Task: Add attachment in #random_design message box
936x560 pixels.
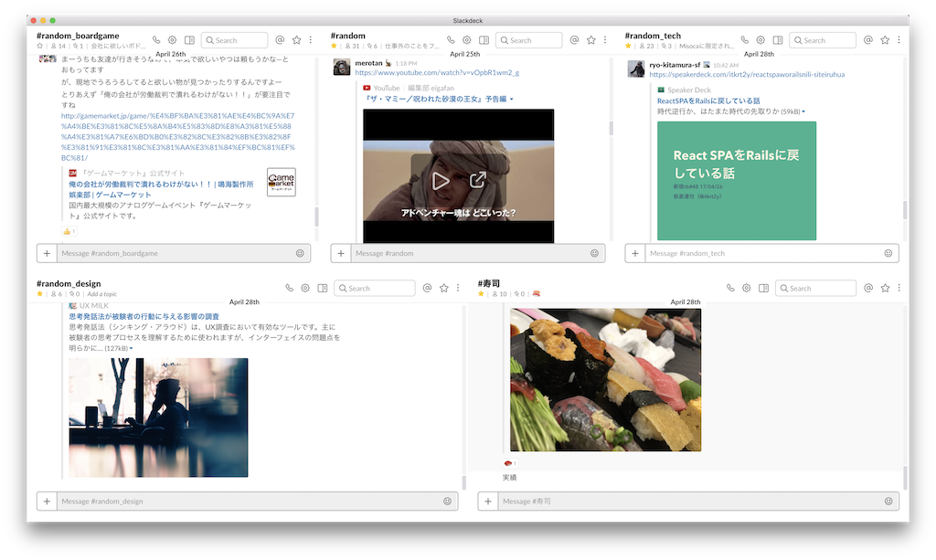Action: click(x=47, y=502)
